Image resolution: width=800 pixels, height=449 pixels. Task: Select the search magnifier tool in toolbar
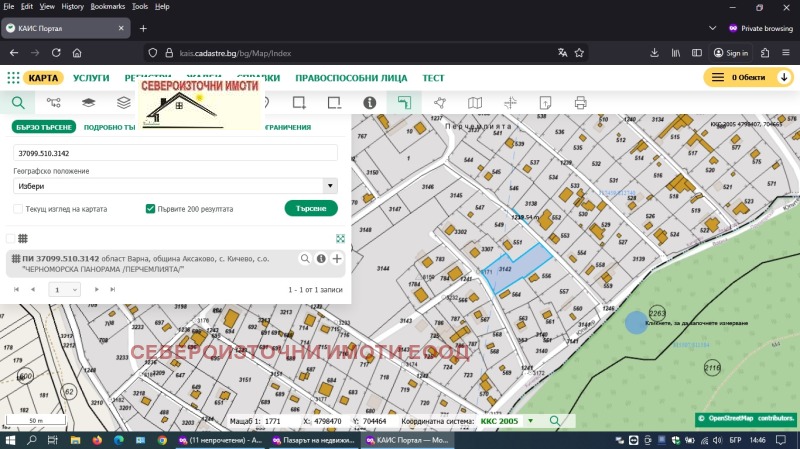(x=18, y=102)
